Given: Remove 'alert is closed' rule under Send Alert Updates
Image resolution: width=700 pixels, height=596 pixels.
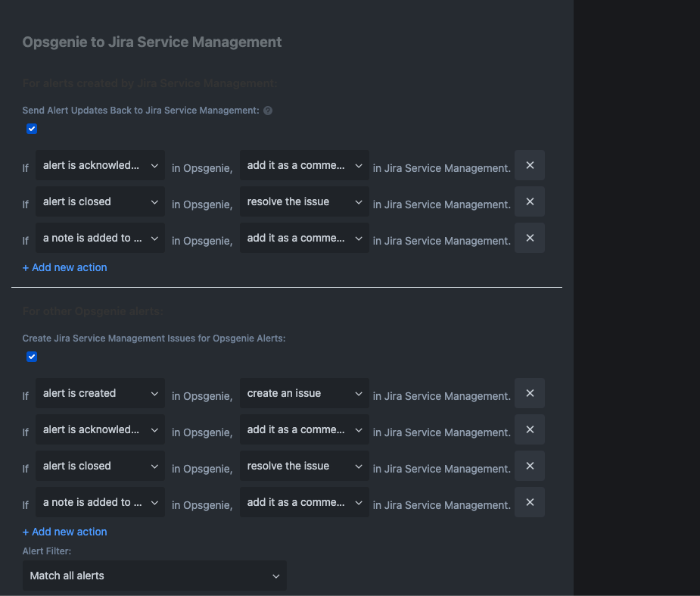Looking at the screenshot, I should pyautogui.click(x=530, y=201).
